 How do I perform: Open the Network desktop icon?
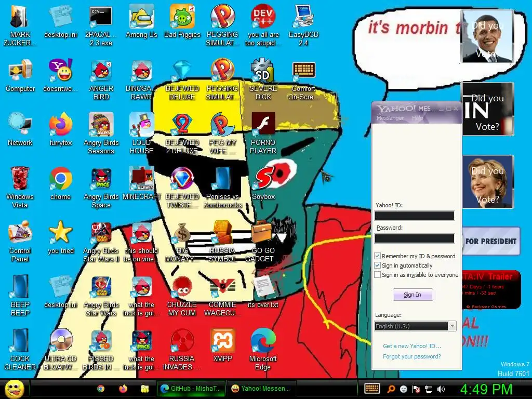(x=20, y=129)
